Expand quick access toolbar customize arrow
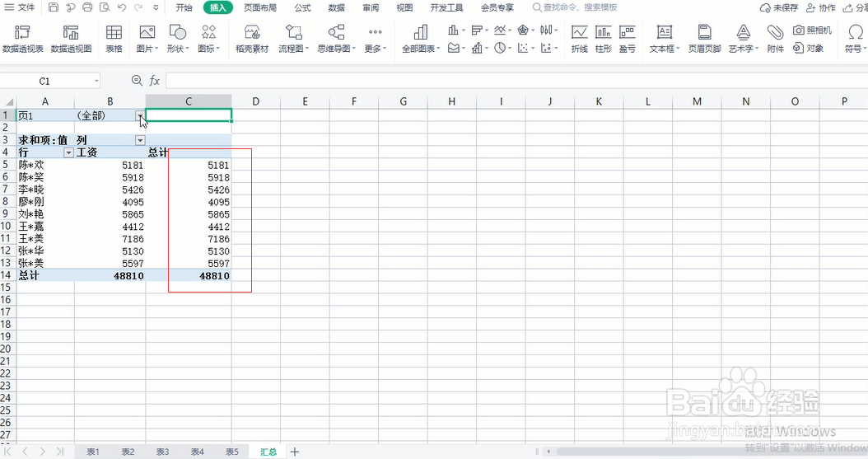Image resolution: width=868 pixels, height=459 pixels. pyautogui.click(x=156, y=7)
